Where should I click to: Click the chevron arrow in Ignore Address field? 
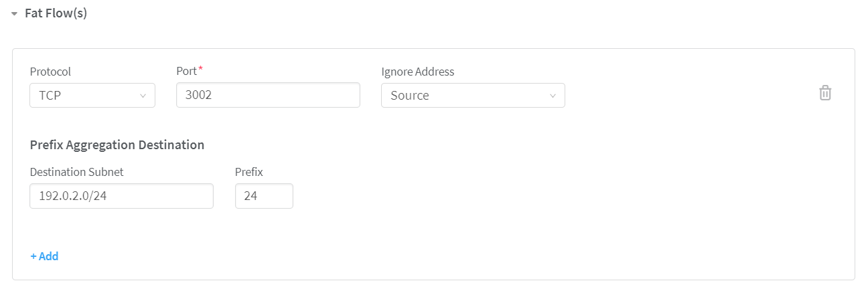pyautogui.click(x=553, y=96)
